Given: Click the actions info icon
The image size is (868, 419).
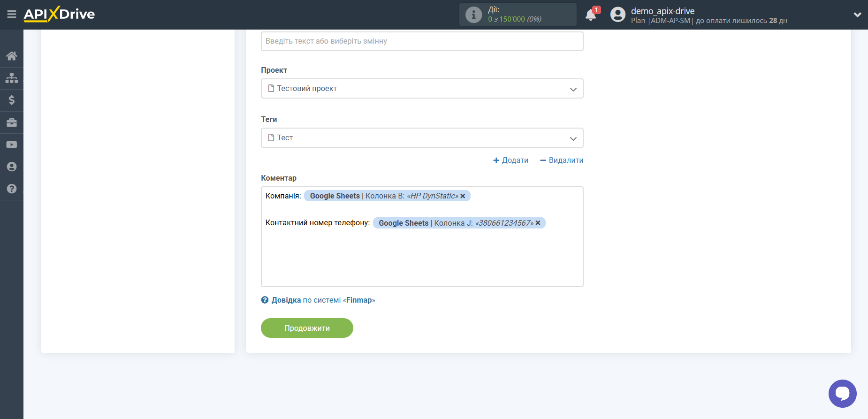Looking at the screenshot, I should coord(473,15).
